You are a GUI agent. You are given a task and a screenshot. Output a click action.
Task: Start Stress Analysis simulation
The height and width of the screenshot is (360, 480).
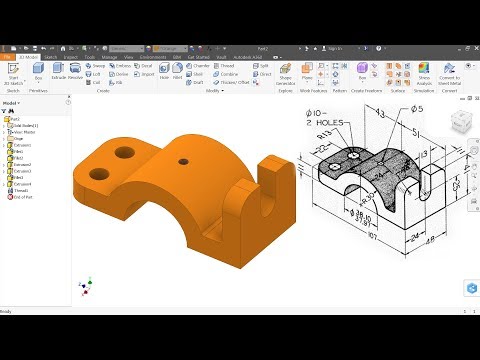click(x=424, y=73)
